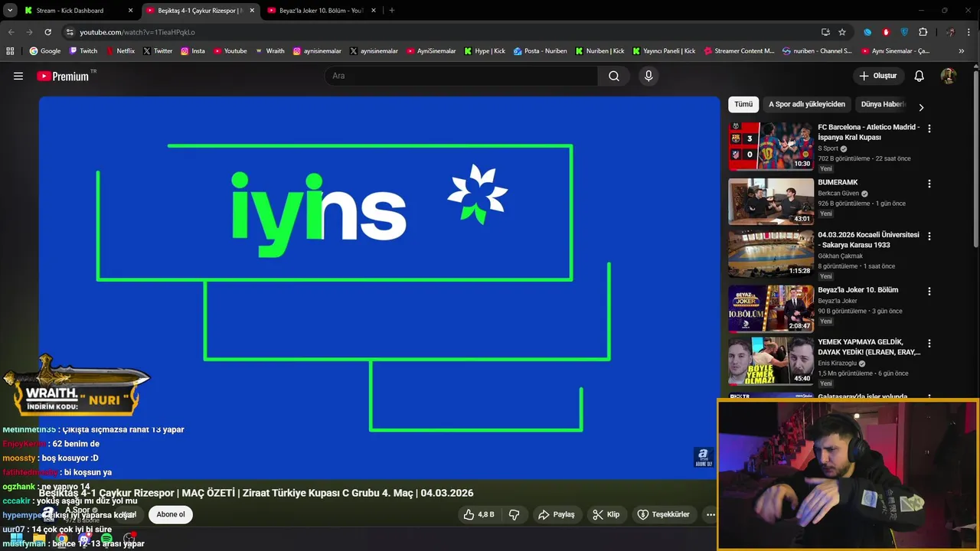Image resolution: width=980 pixels, height=551 pixels.
Task: Close the Kick Dashboard tab
Action: tap(130, 11)
